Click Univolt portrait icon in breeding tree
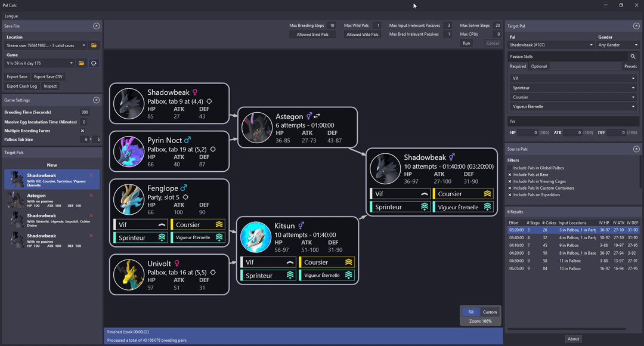The width and height of the screenshot is (644, 346). coord(129,274)
